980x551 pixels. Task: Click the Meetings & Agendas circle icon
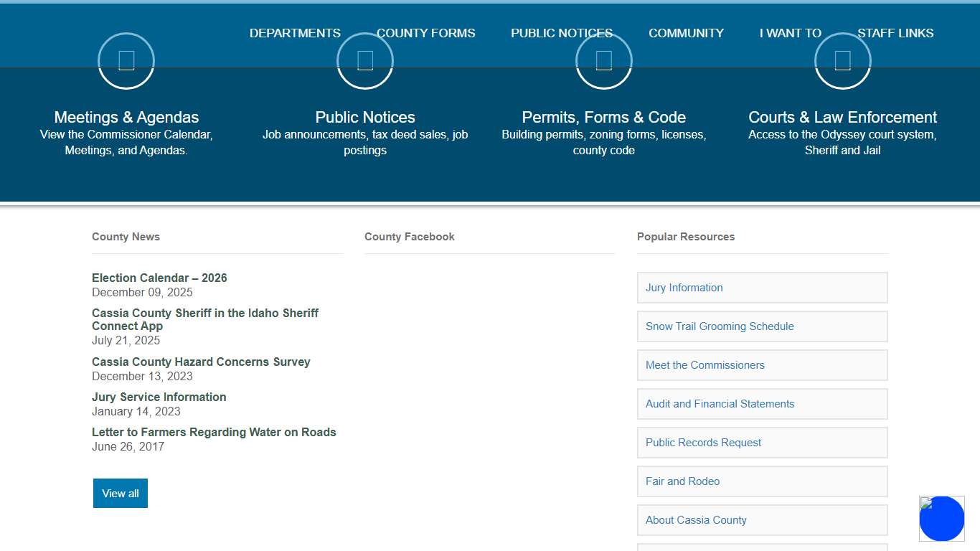(x=126, y=62)
